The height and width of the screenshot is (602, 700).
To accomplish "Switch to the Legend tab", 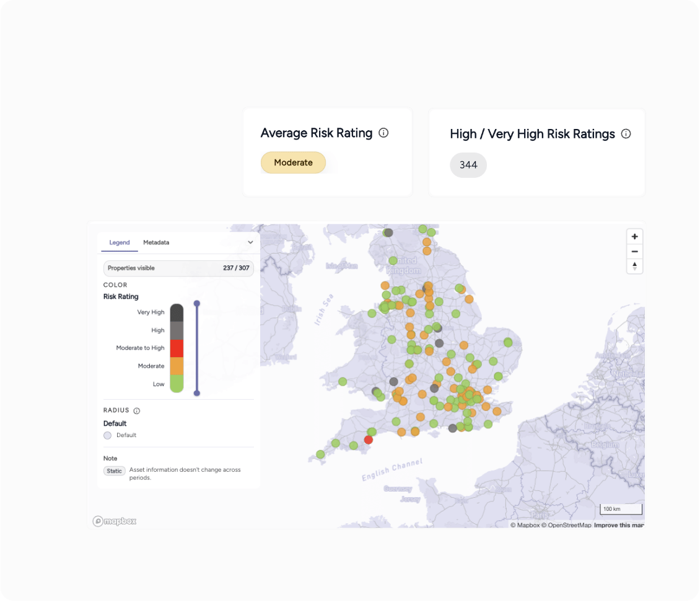I will tap(119, 242).
